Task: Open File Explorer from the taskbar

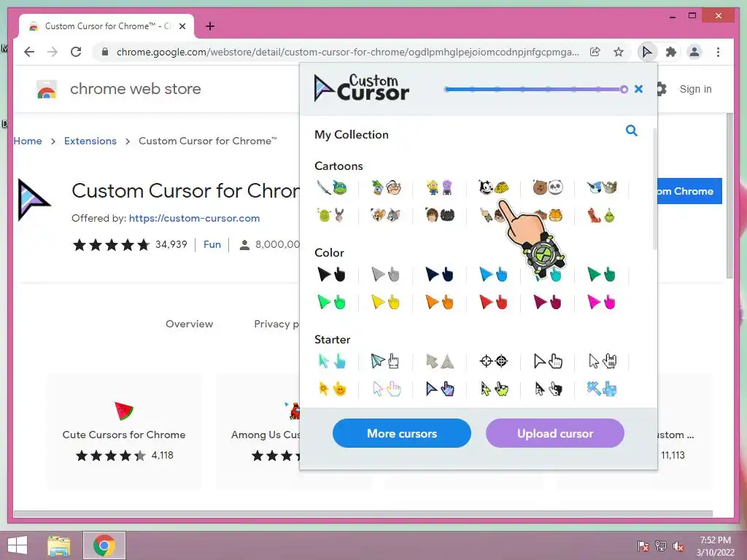Action: (x=59, y=545)
